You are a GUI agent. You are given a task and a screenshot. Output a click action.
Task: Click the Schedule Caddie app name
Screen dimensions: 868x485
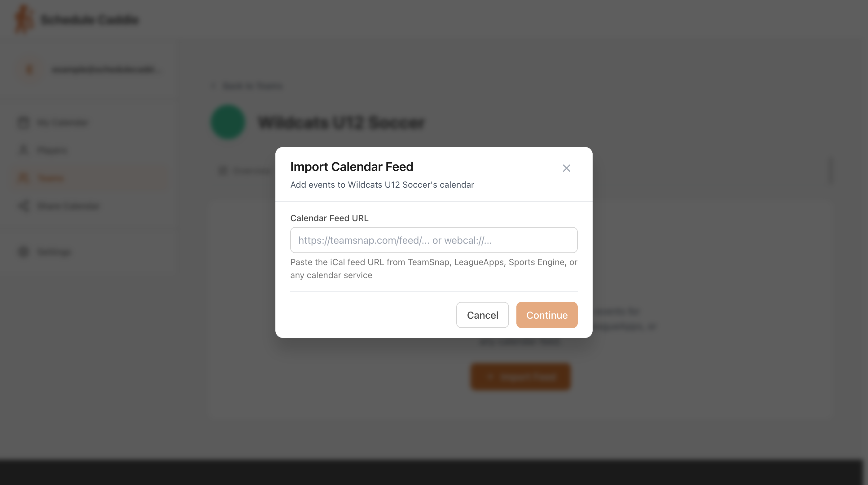pyautogui.click(x=90, y=20)
